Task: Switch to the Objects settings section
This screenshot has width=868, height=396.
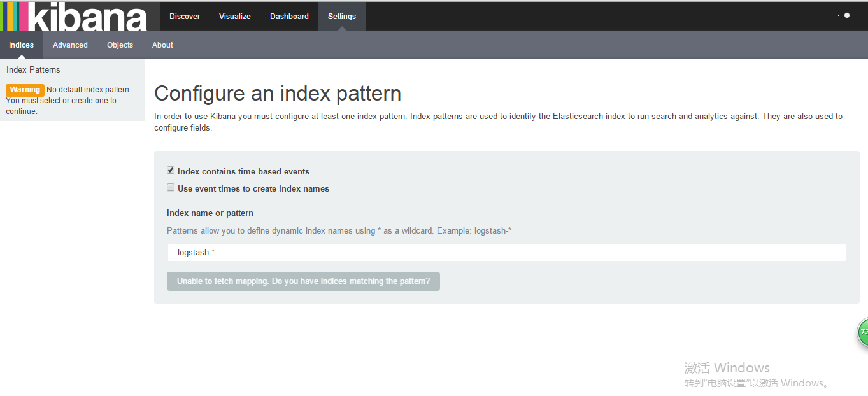Action: [120, 45]
